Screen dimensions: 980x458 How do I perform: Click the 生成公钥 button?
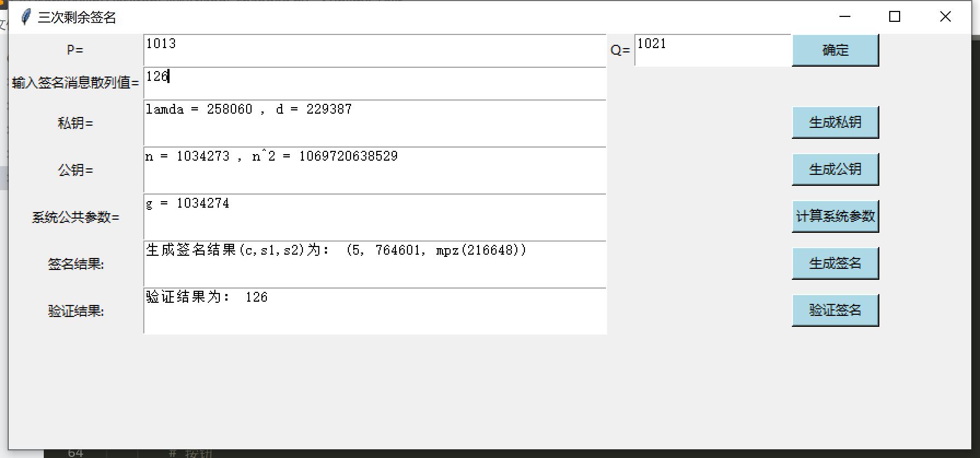pyautogui.click(x=835, y=169)
